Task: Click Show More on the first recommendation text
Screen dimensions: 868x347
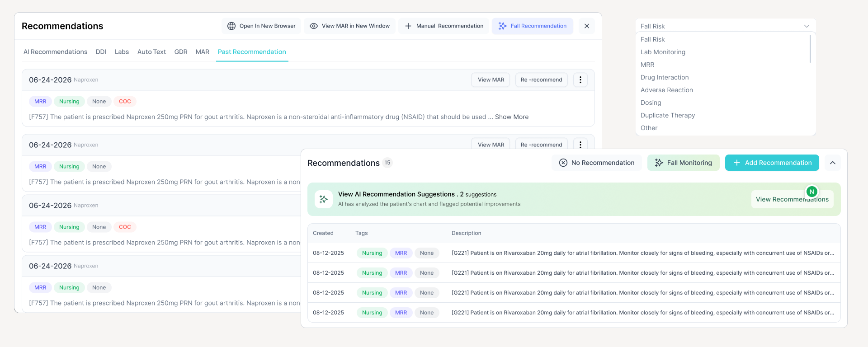Action: (x=512, y=117)
